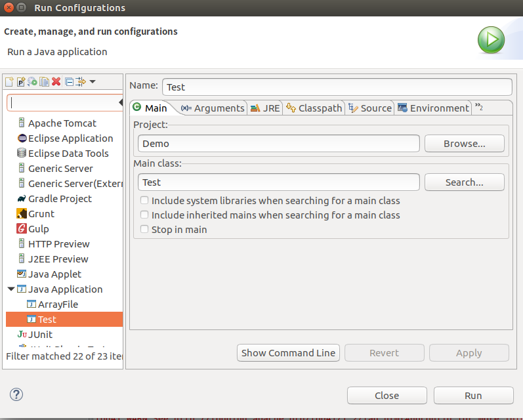Screen dimensions: 523x420
Task: Show hidden tabs overflow chevron
Action: (x=479, y=107)
